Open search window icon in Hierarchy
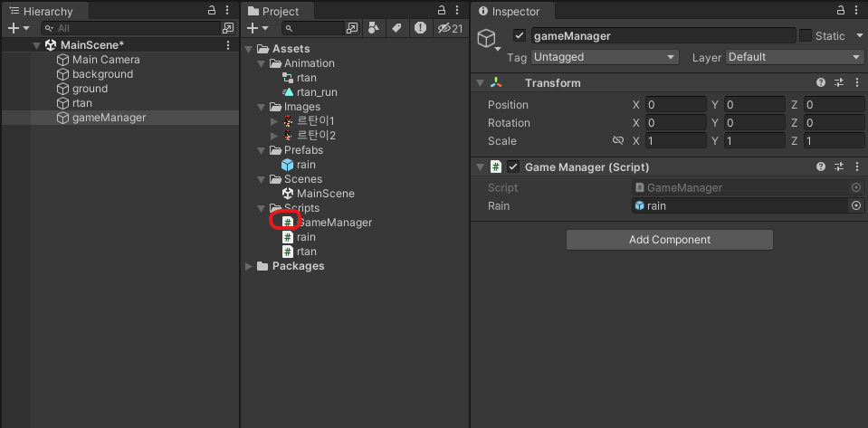The image size is (868, 428). [227, 28]
